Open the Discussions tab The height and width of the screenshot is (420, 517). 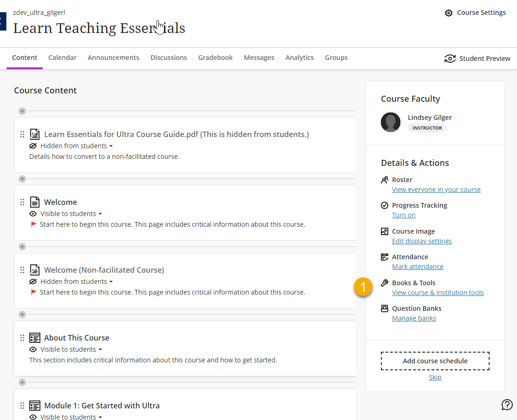(169, 58)
